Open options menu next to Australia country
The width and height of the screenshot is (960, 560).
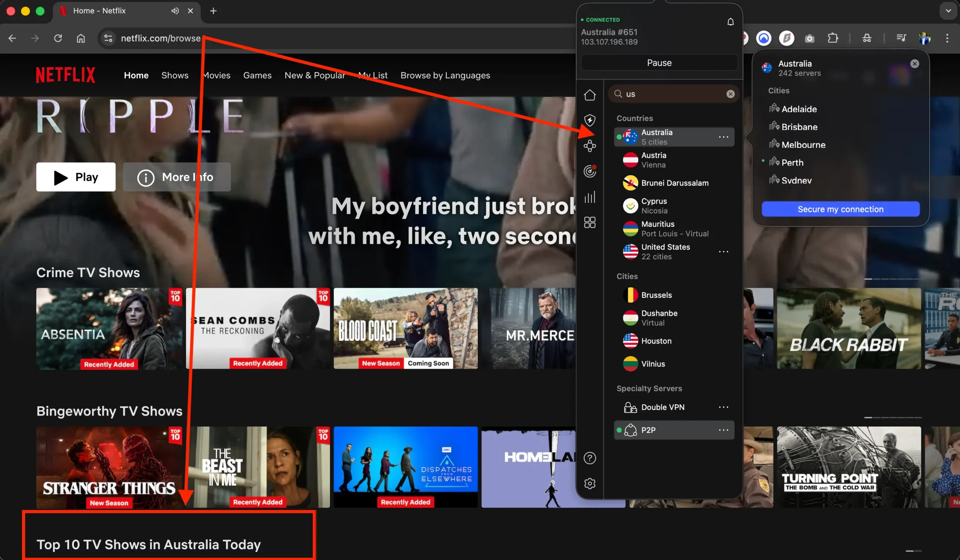(x=723, y=137)
